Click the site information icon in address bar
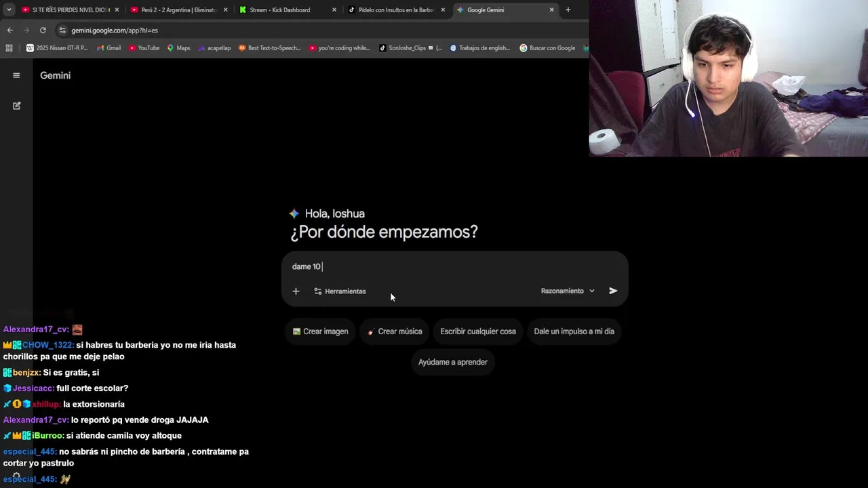868x488 pixels. [62, 30]
